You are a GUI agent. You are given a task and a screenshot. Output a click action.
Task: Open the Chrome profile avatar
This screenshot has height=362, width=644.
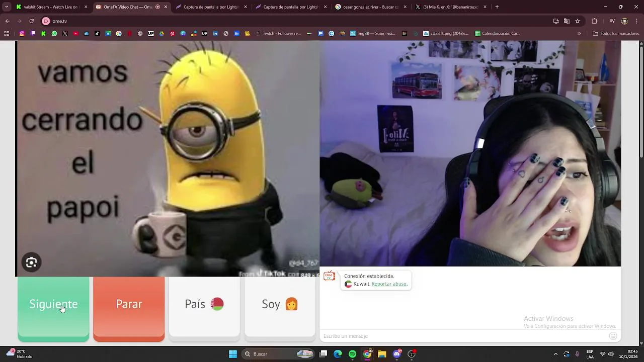pyautogui.click(x=624, y=21)
